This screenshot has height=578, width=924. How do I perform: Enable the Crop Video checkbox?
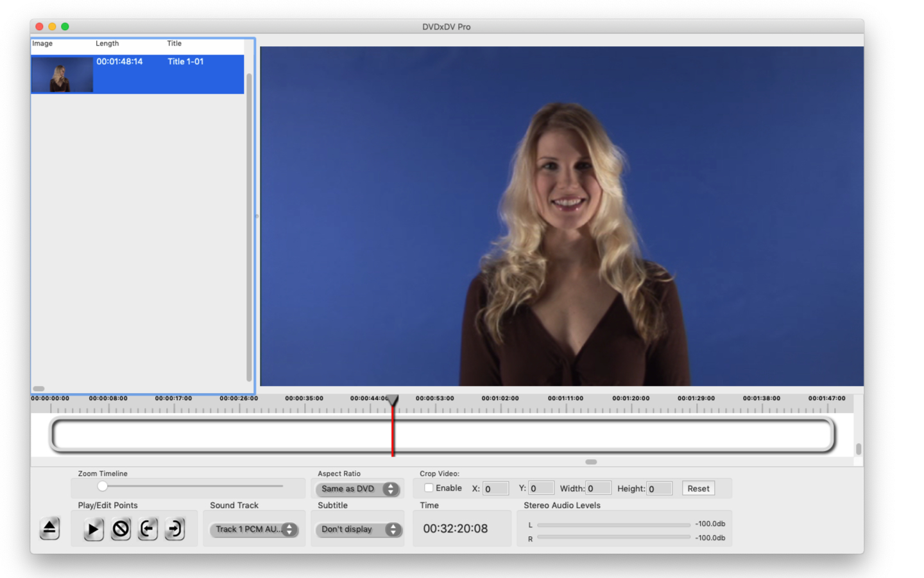tap(429, 488)
